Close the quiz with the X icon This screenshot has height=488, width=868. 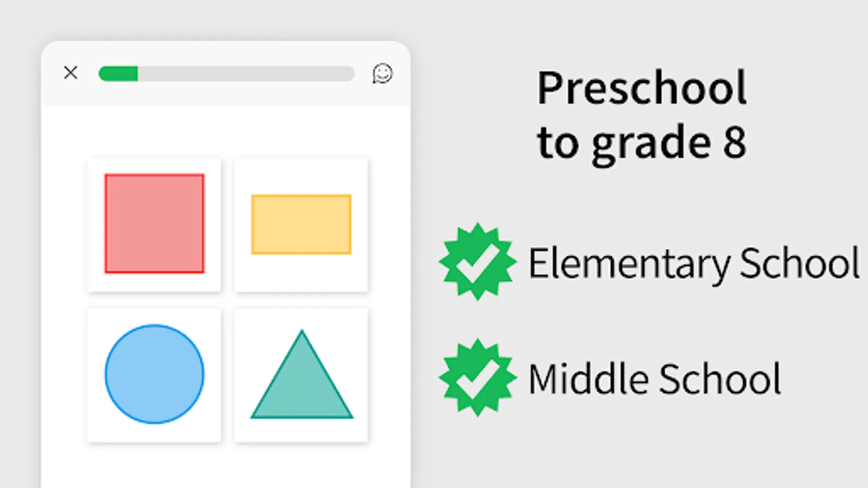pyautogui.click(x=71, y=73)
